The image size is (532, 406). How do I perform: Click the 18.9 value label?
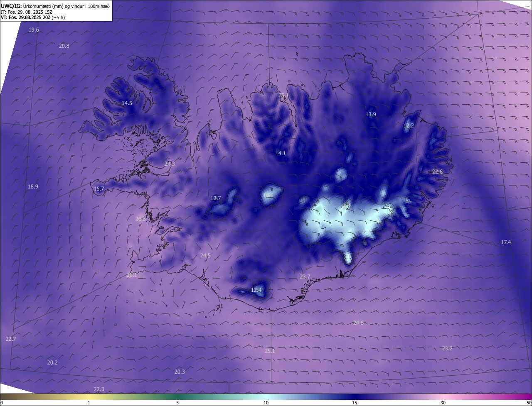[x=33, y=187]
